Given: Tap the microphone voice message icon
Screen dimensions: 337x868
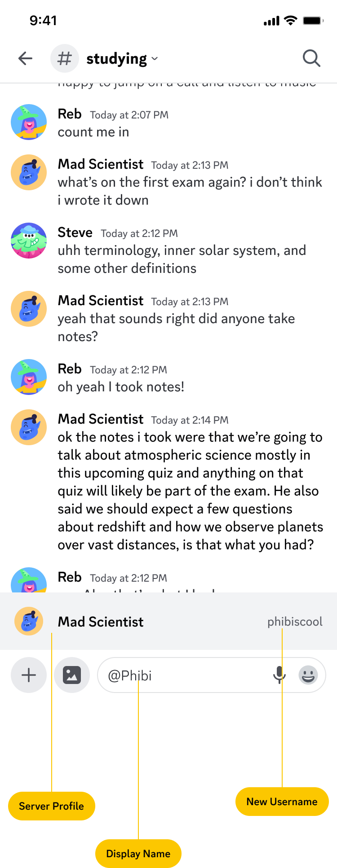Looking at the screenshot, I should tap(279, 675).
